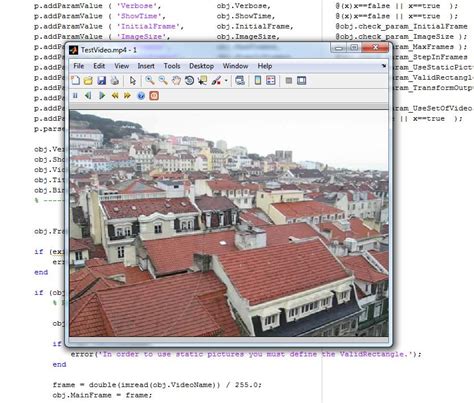Open the View menu
The height and width of the screenshot is (403, 474).
click(122, 66)
